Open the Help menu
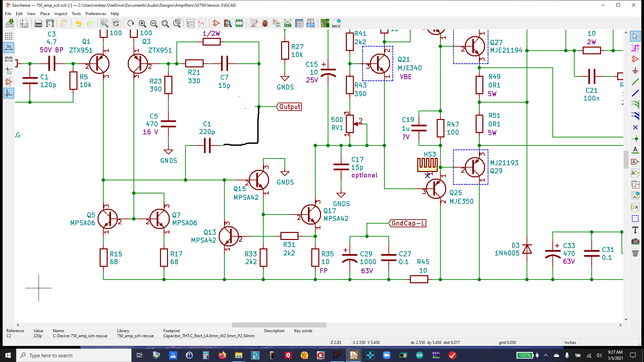 click(115, 14)
